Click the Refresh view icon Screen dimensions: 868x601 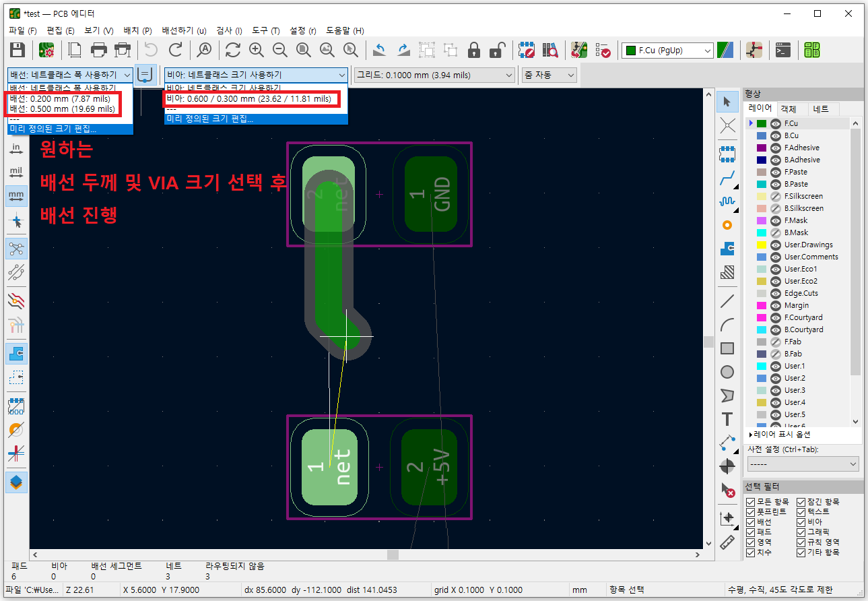[x=233, y=49]
